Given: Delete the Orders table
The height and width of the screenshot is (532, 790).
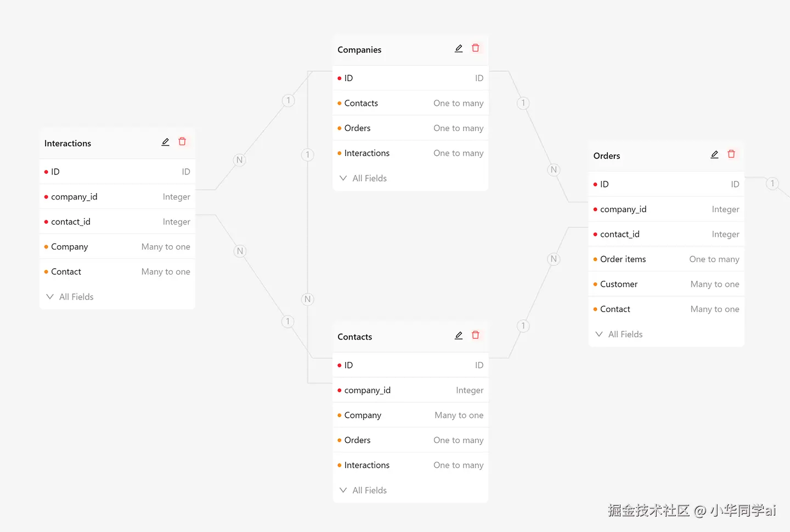Looking at the screenshot, I should click(x=731, y=155).
